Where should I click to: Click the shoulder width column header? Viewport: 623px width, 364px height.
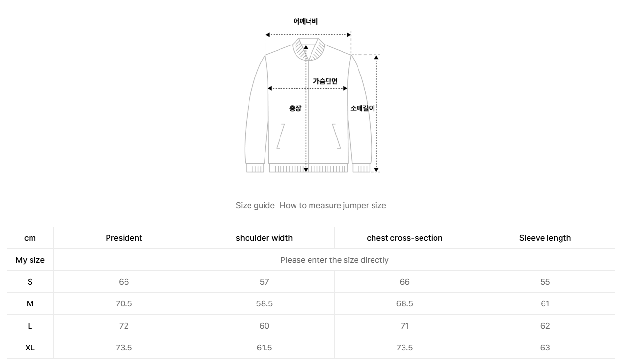264,238
